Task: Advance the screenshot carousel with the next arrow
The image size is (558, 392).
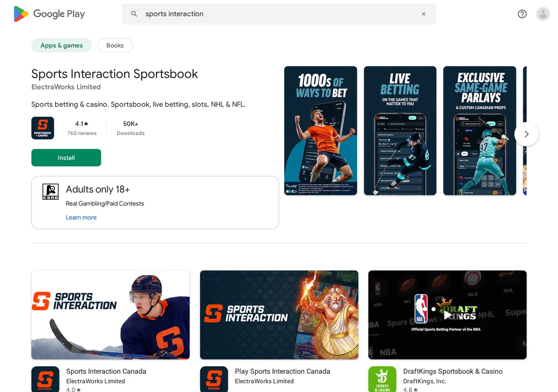Action: (527, 134)
